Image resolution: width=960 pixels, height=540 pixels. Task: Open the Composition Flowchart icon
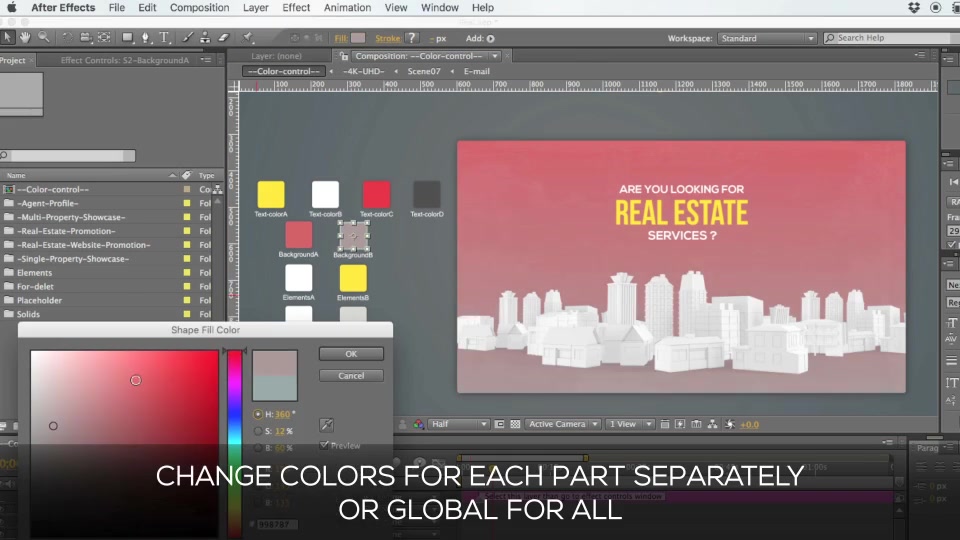[x=713, y=424]
